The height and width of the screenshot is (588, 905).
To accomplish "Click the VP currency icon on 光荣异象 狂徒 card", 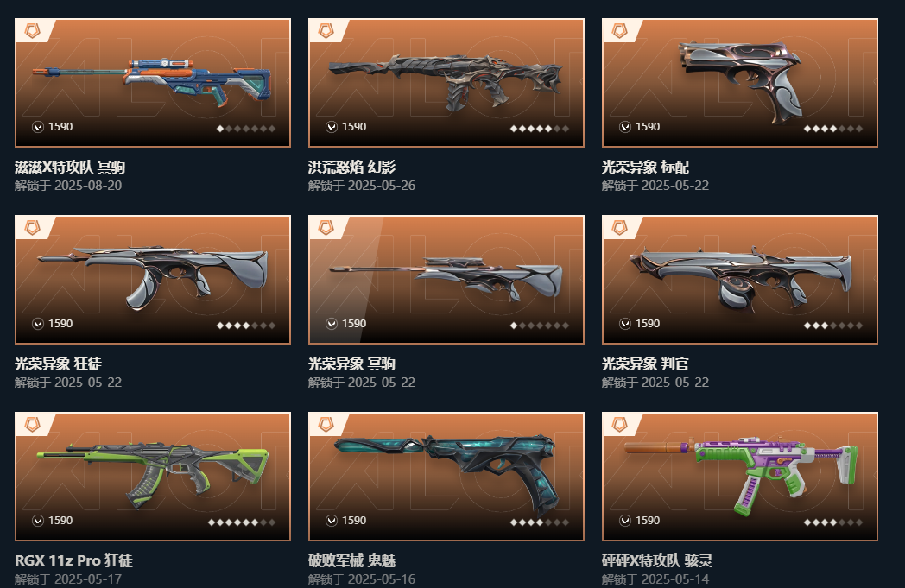I will pos(38,324).
